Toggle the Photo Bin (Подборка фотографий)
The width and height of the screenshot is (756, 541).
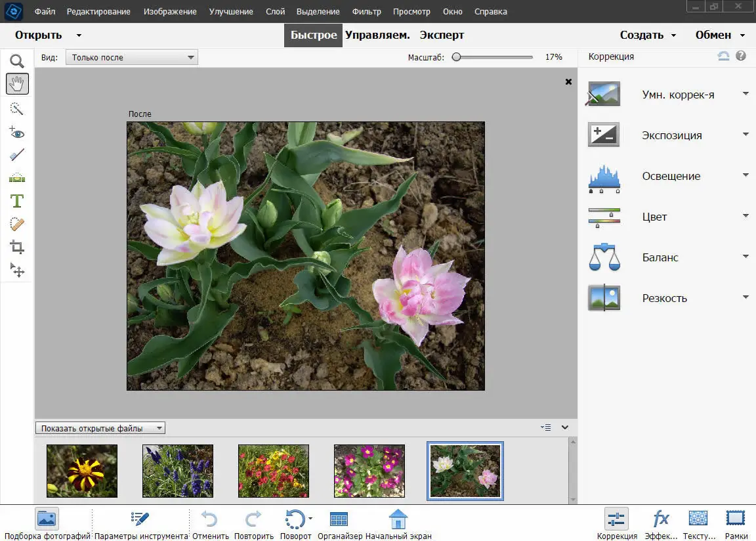(x=47, y=520)
